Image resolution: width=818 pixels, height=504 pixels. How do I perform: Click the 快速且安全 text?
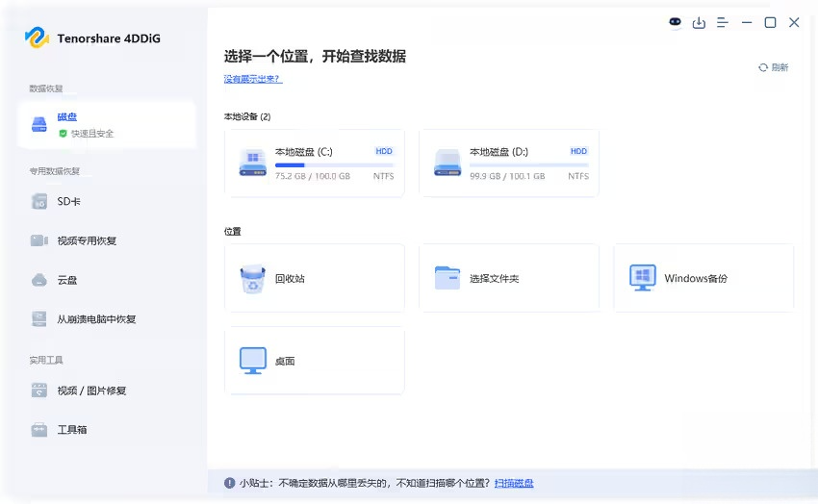click(x=92, y=134)
